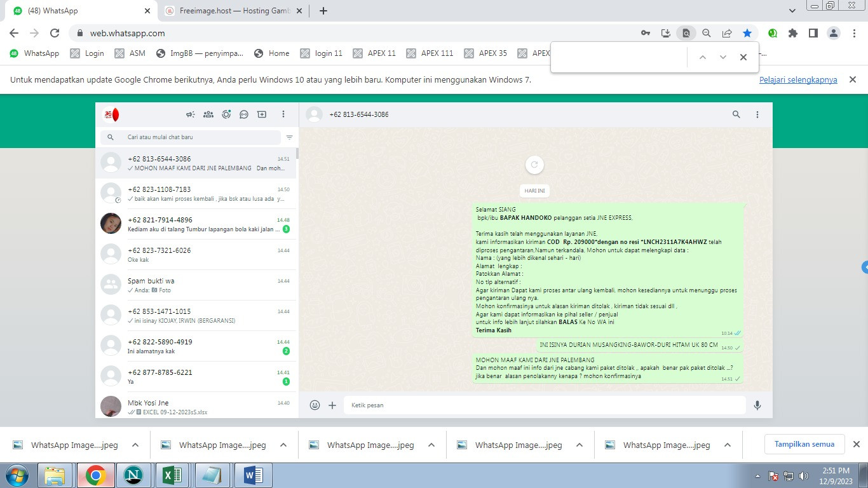Expand the first WhatsApp Image download options
868x488 pixels.
[x=135, y=445]
